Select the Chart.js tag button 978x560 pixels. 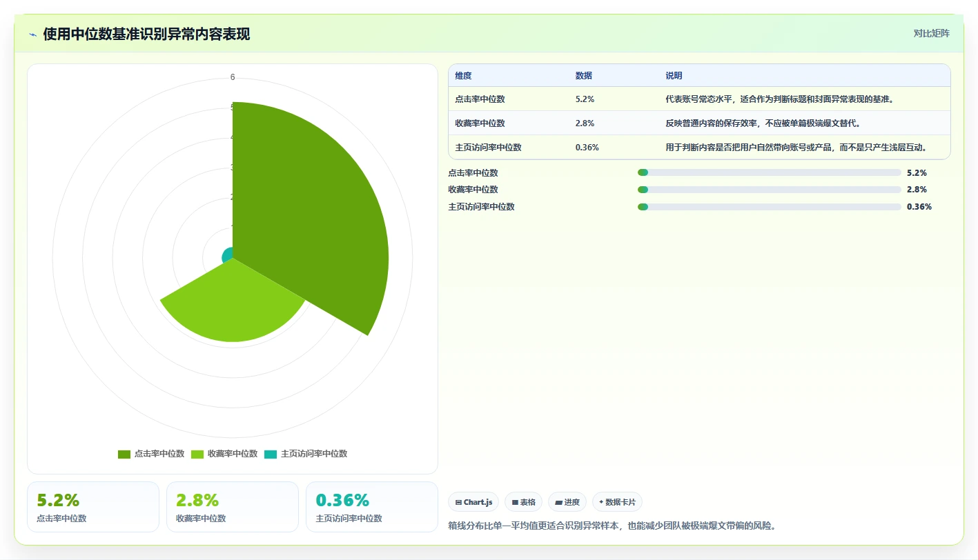[473, 502]
